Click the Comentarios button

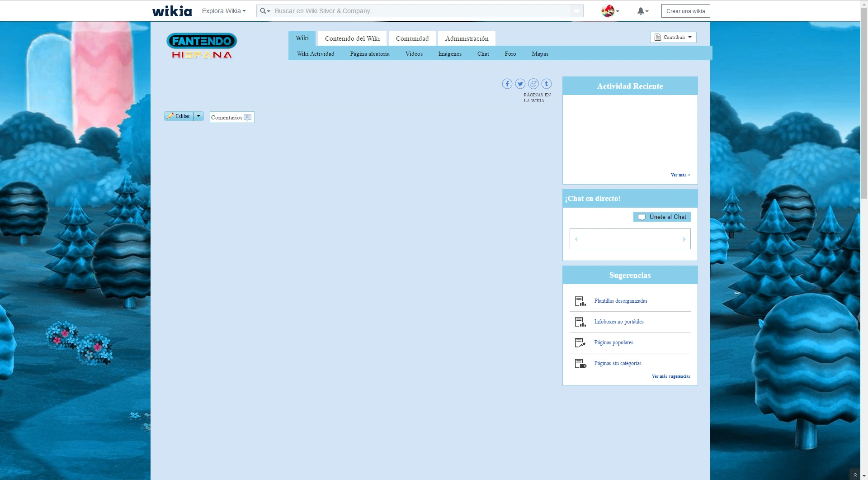tap(231, 118)
